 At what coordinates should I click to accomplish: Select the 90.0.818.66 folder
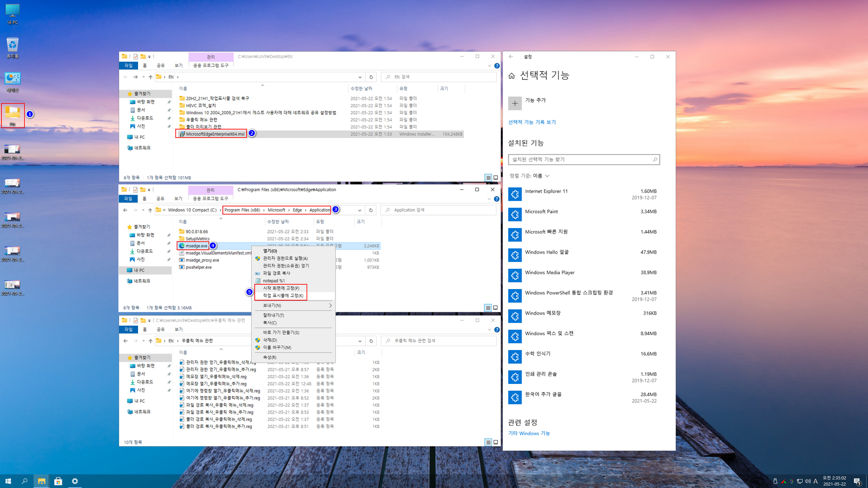click(x=196, y=232)
